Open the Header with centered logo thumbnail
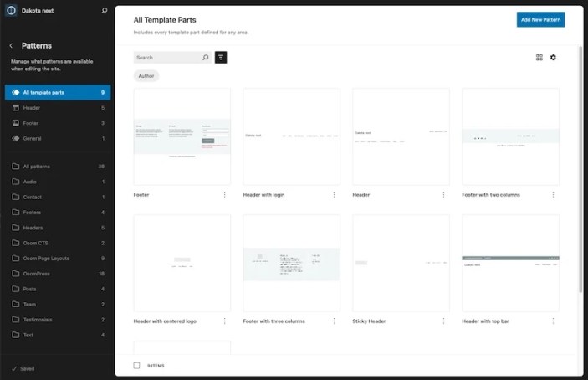The image size is (588, 380). click(x=182, y=263)
